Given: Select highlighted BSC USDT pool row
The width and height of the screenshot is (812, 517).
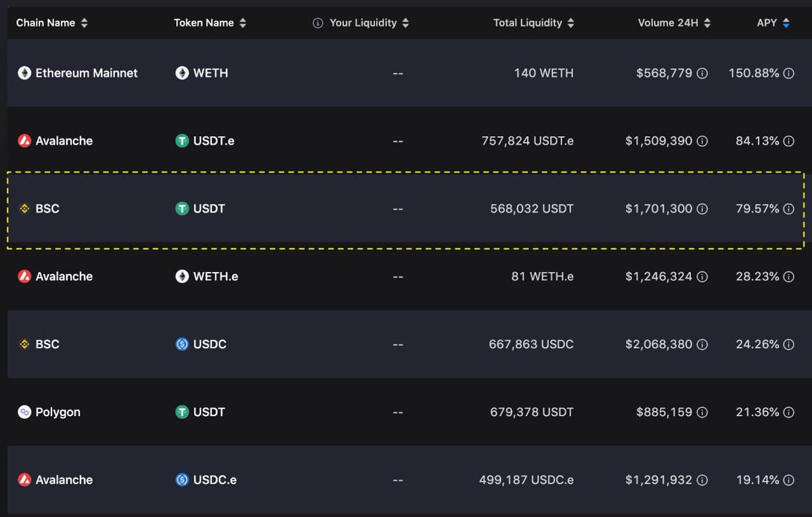Looking at the screenshot, I should tap(406, 209).
